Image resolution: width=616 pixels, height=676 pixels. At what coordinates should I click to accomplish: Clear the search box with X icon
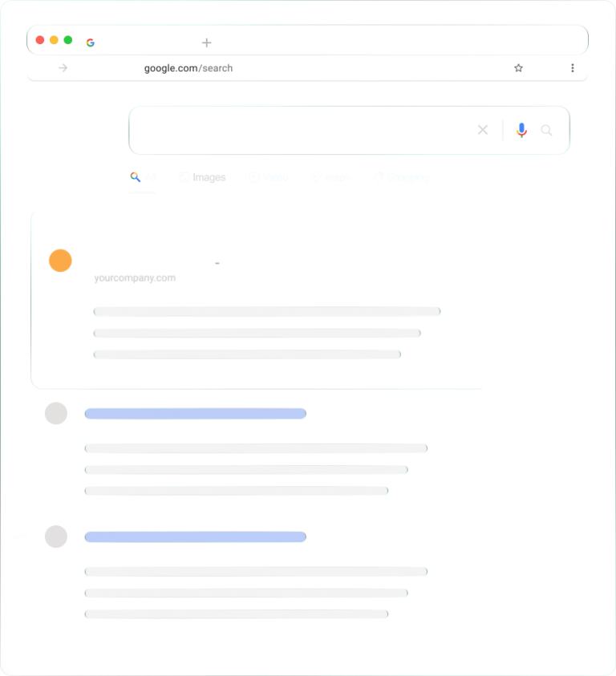coord(483,130)
